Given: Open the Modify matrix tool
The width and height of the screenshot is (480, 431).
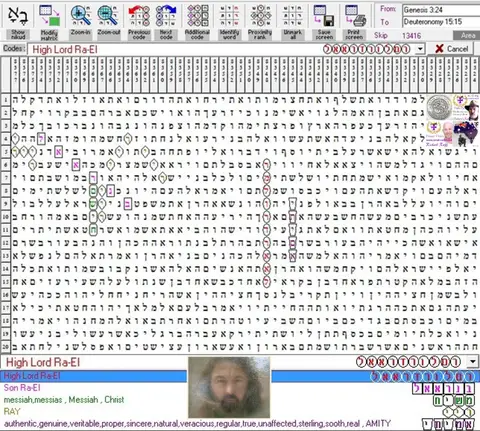Looking at the screenshot, I should 49,15.
